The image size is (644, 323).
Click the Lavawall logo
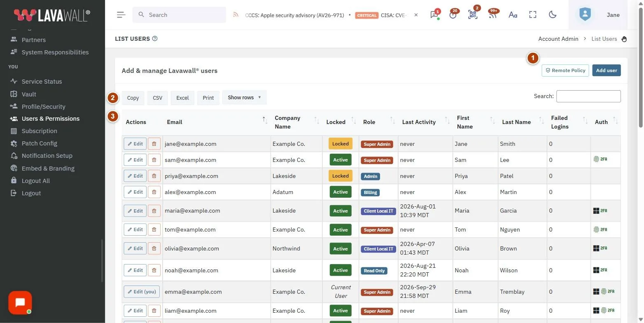pos(51,15)
